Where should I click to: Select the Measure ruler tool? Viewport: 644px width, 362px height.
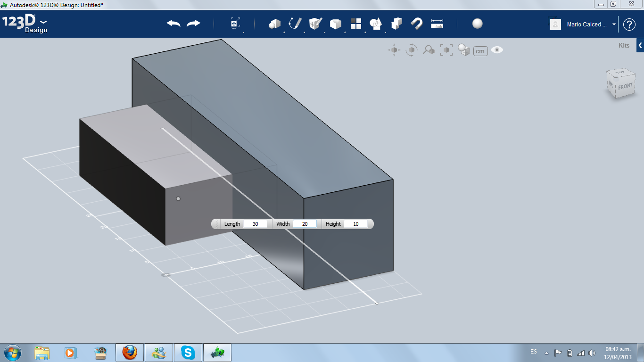(437, 24)
